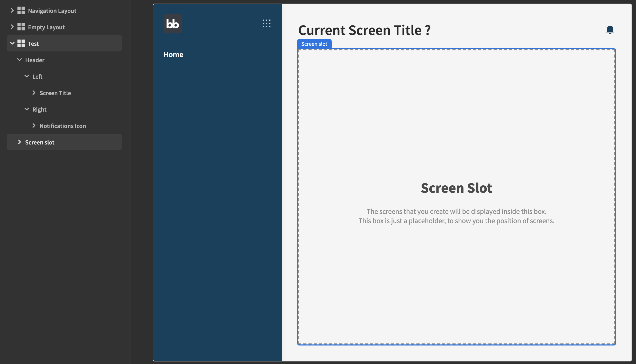
Task: Click the bb logo icon
Action: coord(172,23)
